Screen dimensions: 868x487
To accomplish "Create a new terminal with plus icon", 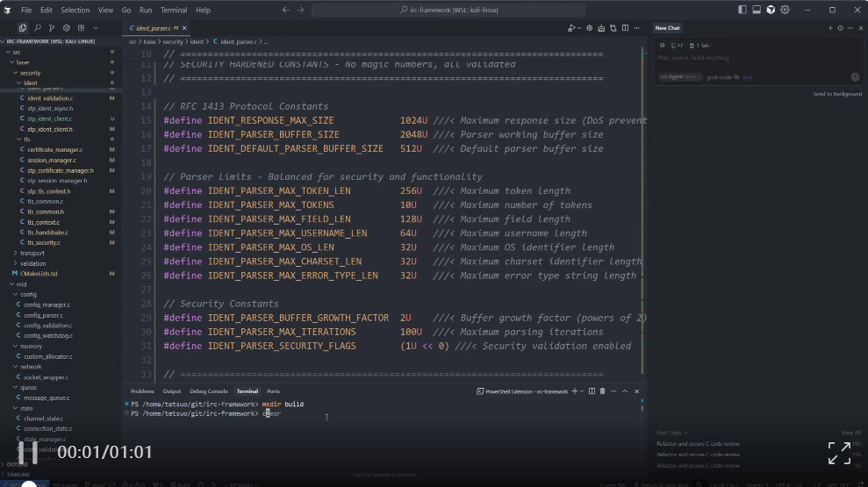I will pyautogui.click(x=575, y=391).
